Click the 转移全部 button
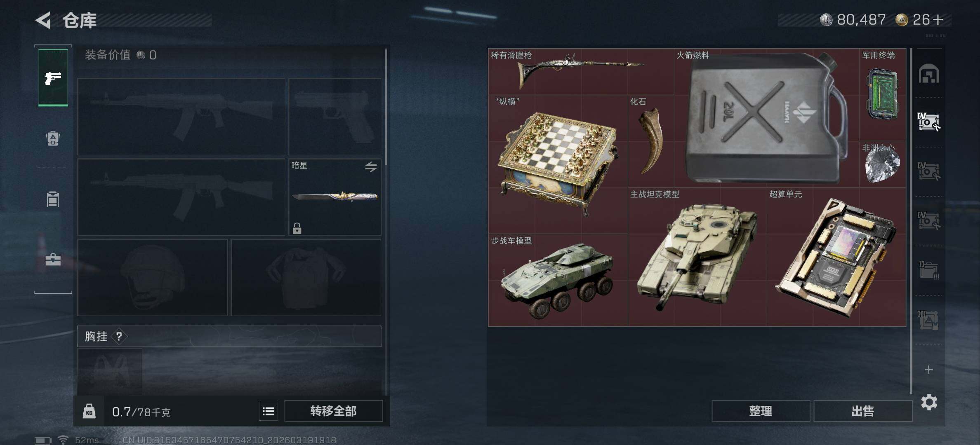This screenshot has width=980, height=445. click(x=334, y=411)
